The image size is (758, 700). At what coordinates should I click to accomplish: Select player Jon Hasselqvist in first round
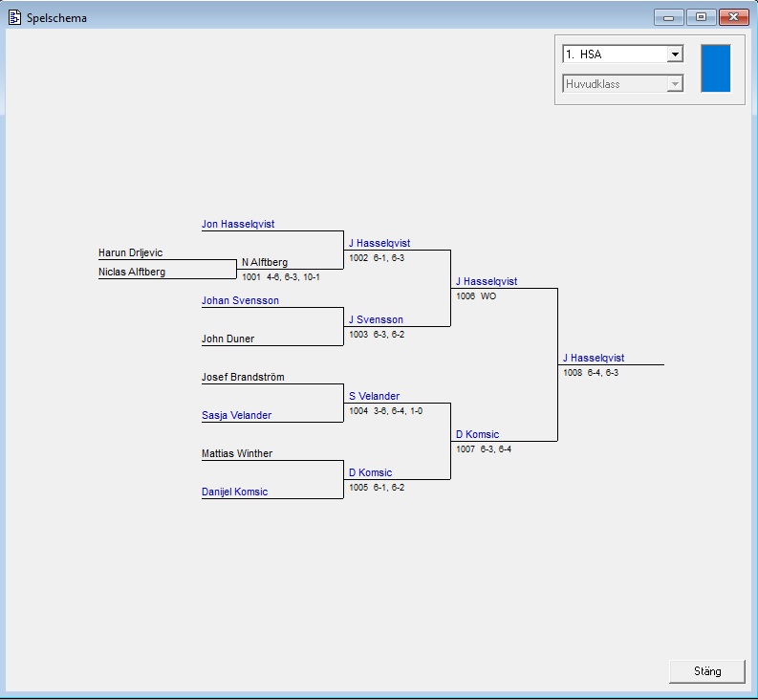pos(238,225)
